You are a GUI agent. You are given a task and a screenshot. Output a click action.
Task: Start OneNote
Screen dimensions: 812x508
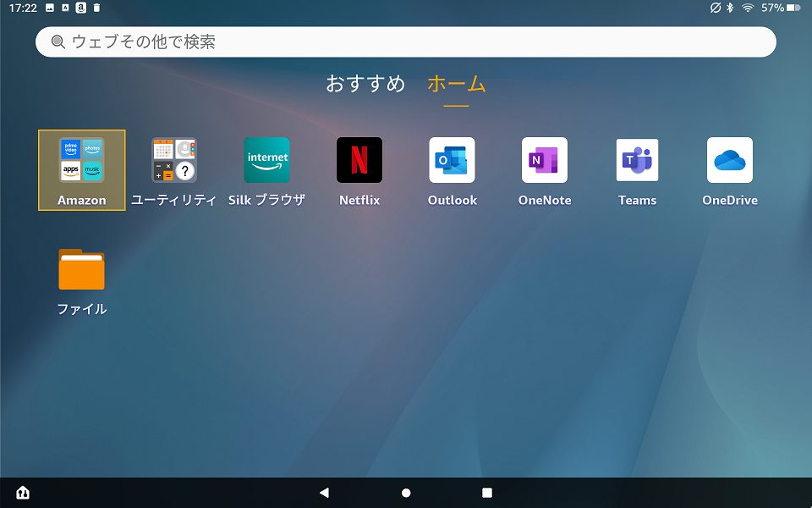pyautogui.click(x=544, y=160)
